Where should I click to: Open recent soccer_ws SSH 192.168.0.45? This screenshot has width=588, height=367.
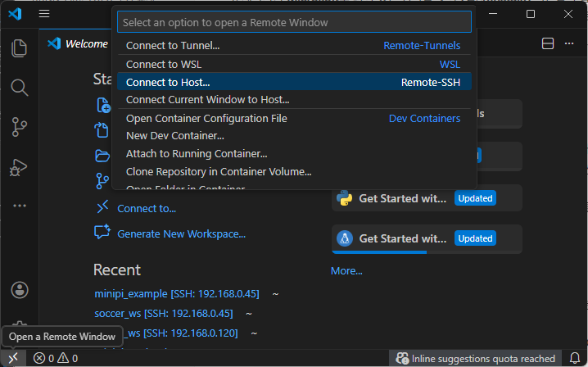[x=164, y=314]
